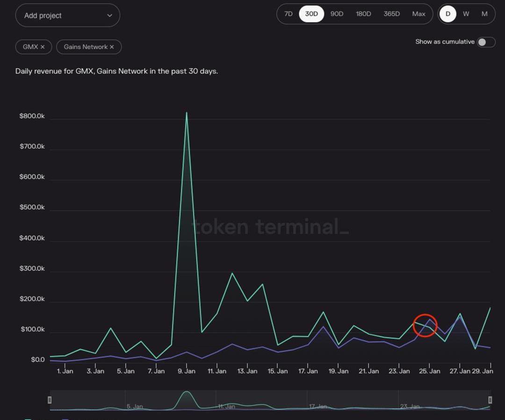Click the GMX peak near $300k at 12 Jan
This screenshot has width=505, height=420.
pos(232,273)
